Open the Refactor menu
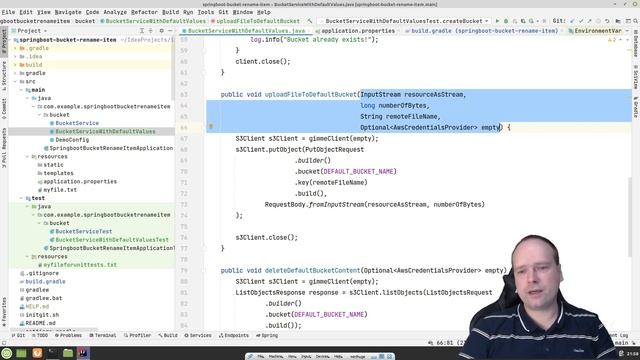 [x=144, y=12]
